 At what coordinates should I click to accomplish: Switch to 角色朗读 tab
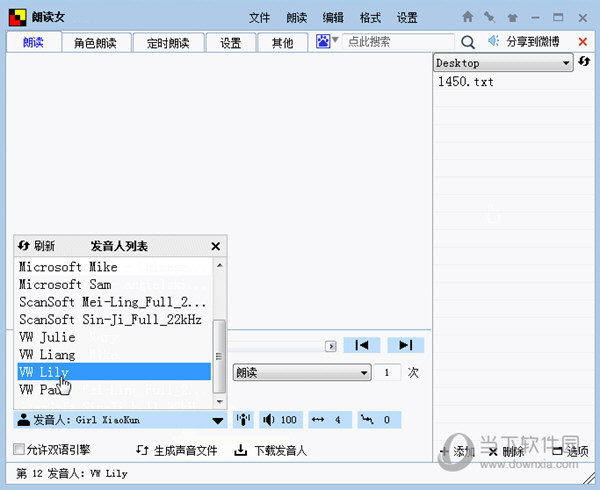point(96,42)
